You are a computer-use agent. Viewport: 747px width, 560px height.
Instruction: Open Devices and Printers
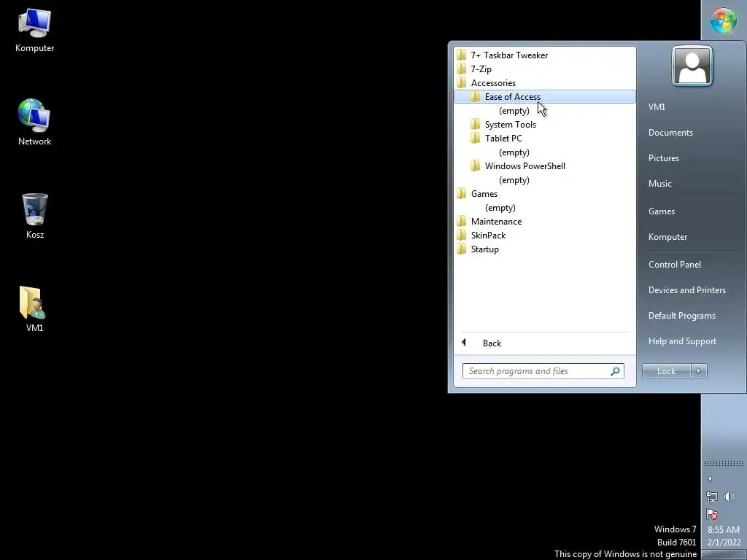pyautogui.click(x=687, y=290)
